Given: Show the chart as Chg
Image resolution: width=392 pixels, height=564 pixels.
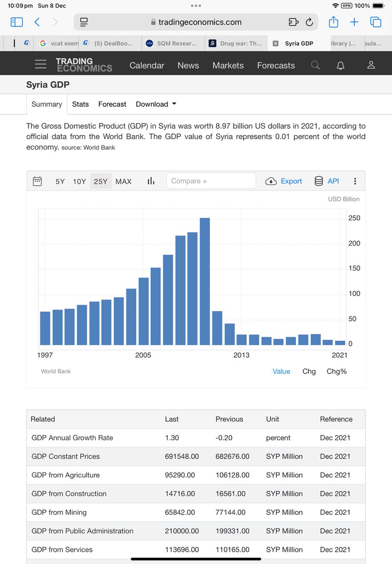Looking at the screenshot, I should (x=309, y=371).
